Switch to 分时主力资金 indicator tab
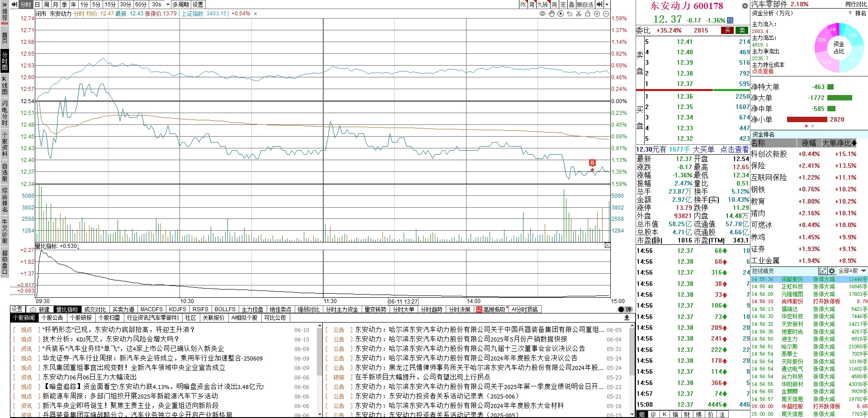This screenshot has width=868, height=418. pyautogui.click(x=342, y=309)
